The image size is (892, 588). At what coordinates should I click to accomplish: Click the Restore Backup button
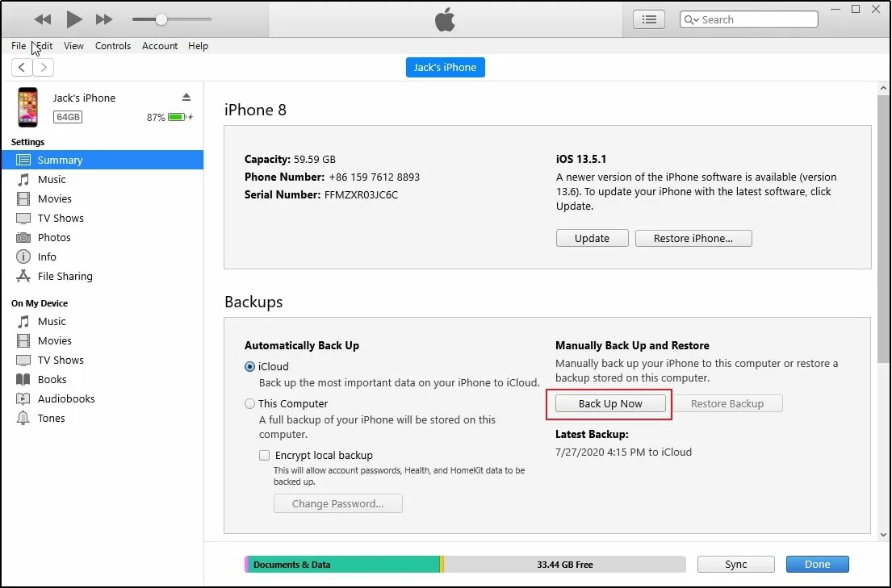727,404
